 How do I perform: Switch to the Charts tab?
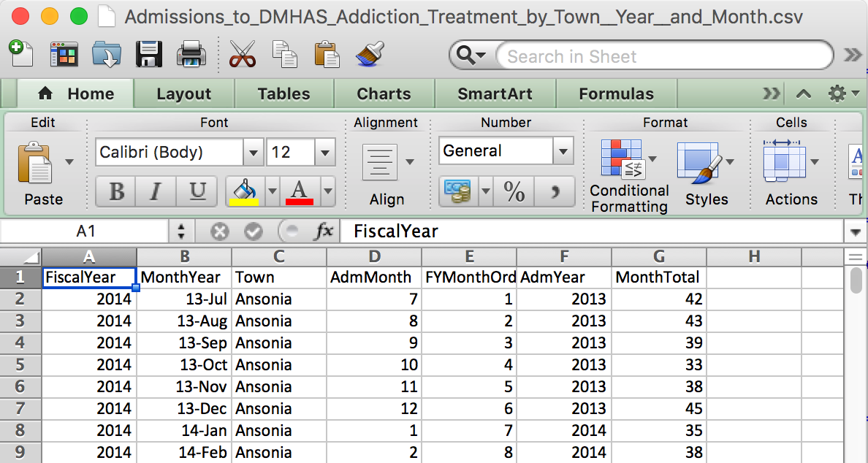click(x=384, y=94)
